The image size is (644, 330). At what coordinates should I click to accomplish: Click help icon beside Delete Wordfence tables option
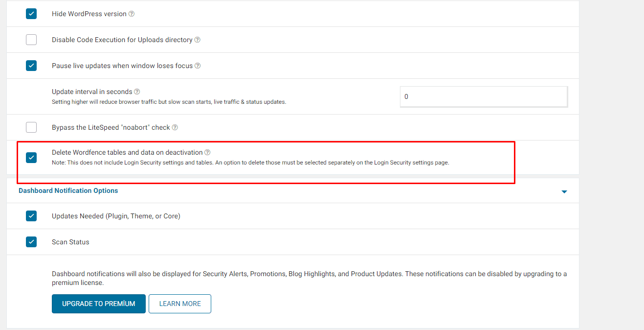[x=207, y=152]
